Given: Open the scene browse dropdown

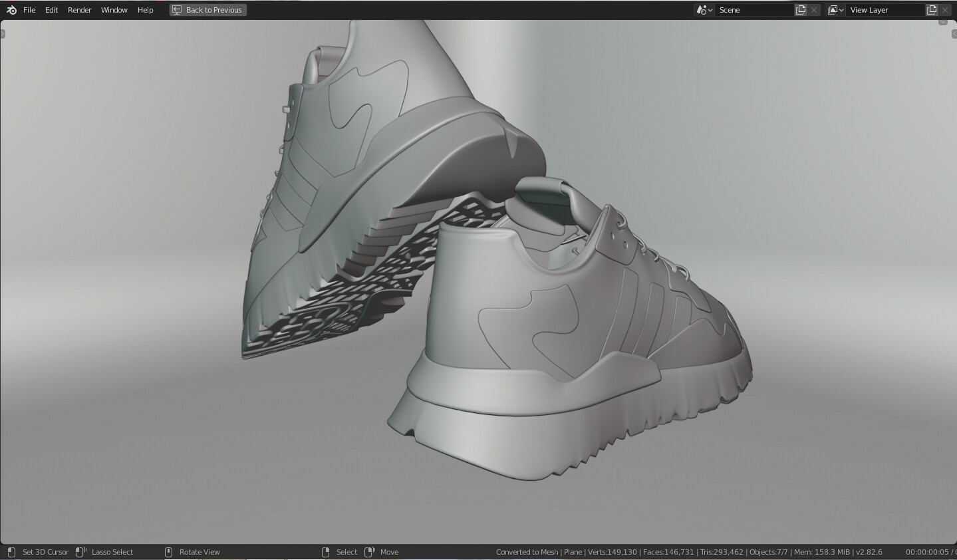Looking at the screenshot, I should pos(704,10).
